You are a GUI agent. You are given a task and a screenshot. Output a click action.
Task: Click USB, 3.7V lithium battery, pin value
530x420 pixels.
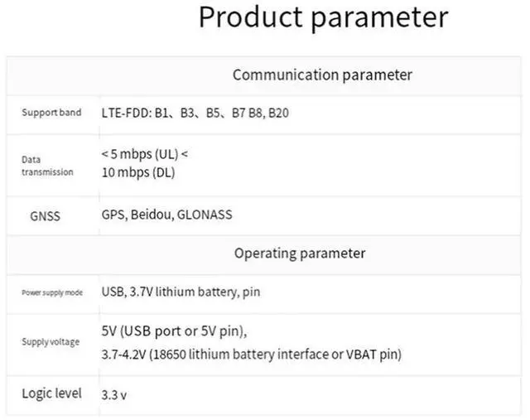[x=186, y=292]
